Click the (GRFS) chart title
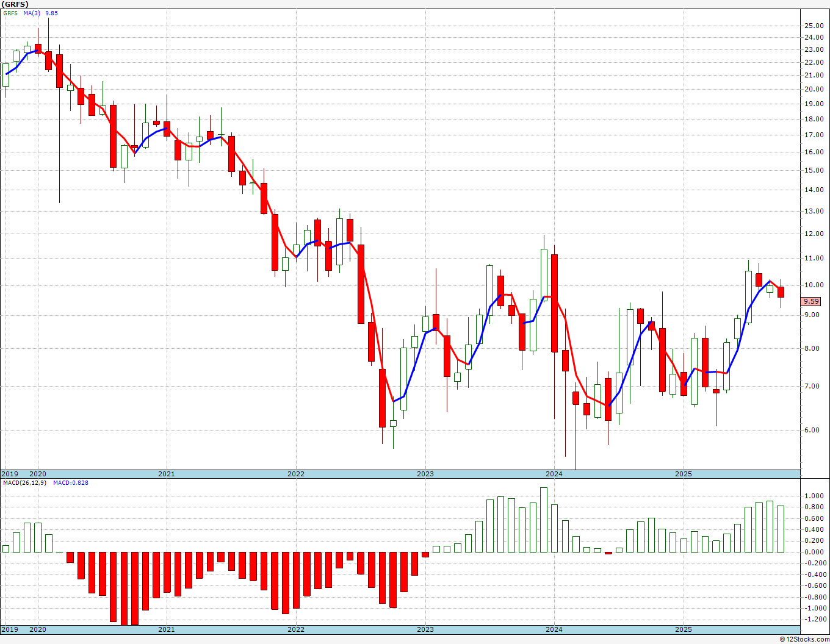The width and height of the screenshot is (830, 644). pos(15,4)
